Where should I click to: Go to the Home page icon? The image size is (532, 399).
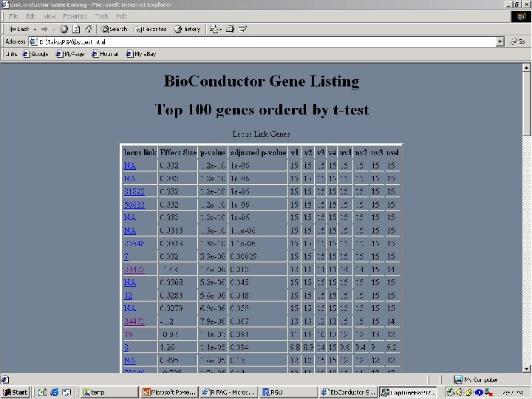coord(89,29)
